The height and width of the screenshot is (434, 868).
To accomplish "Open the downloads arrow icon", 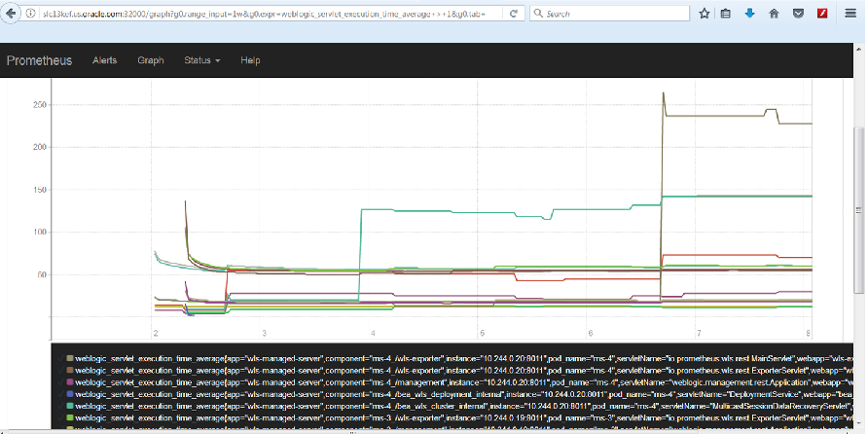I will pos(749,14).
